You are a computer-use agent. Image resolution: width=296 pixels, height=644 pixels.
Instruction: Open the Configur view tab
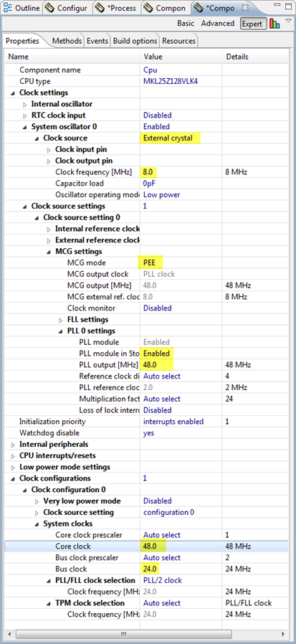click(67, 8)
